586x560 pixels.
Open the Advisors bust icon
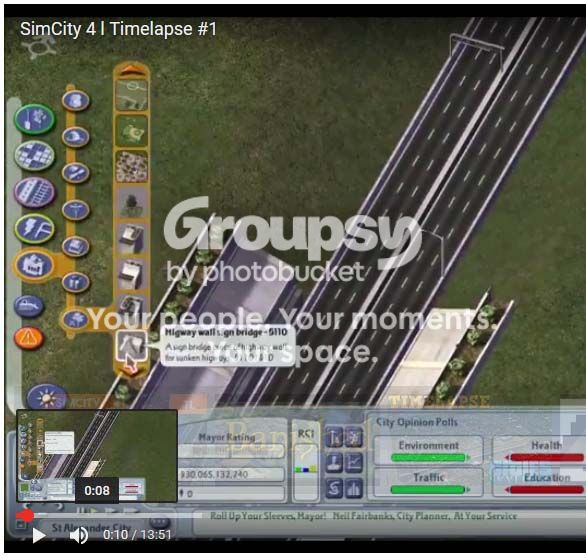[x=334, y=462]
